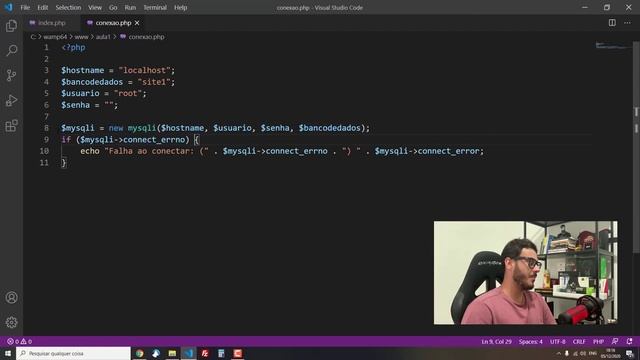Click wamp64 in the breadcrumb path
The height and width of the screenshot is (360, 640).
55,37
